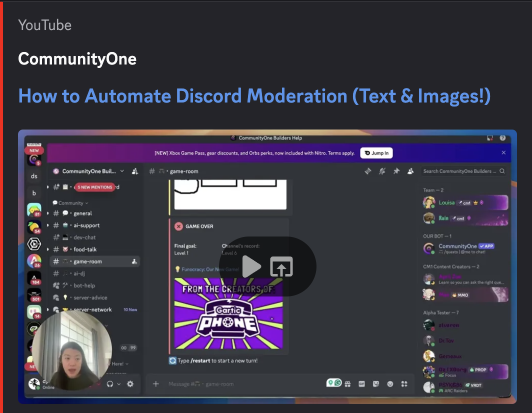
Task: Play the embedded YouTube video
Action: pyautogui.click(x=251, y=266)
